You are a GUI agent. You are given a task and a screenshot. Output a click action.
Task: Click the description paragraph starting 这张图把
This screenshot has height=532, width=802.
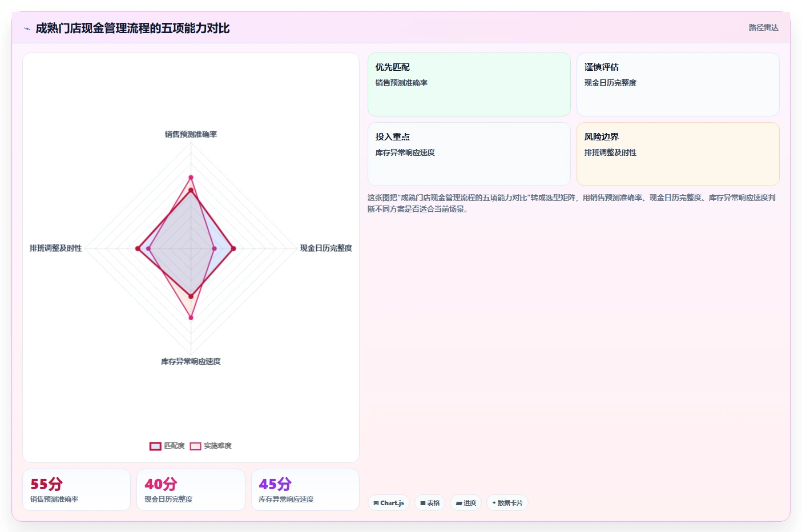point(571,203)
